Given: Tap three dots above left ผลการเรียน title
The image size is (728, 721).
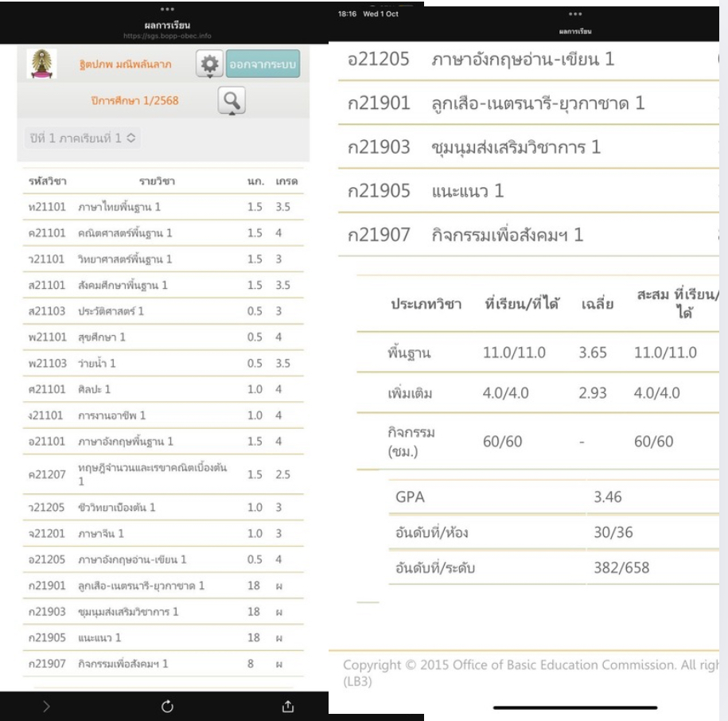Looking at the screenshot, I should click(x=166, y=11).
